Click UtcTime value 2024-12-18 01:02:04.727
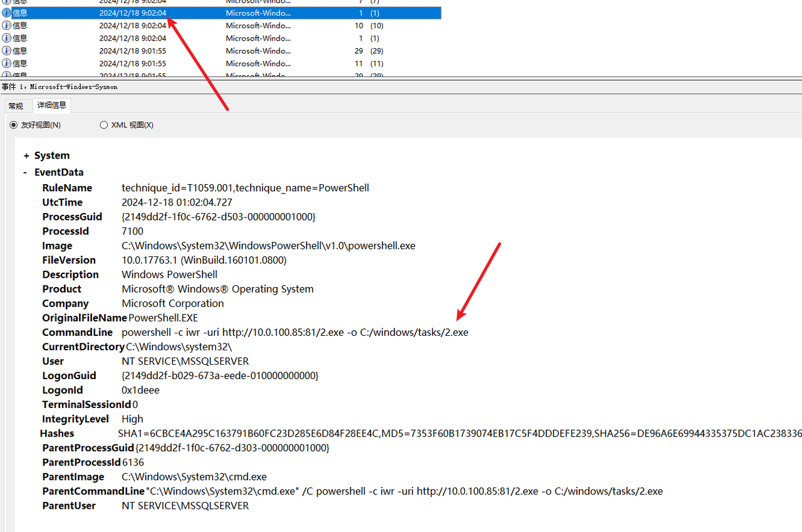Viewport: 802px width, 532px height. coord(177,202)
